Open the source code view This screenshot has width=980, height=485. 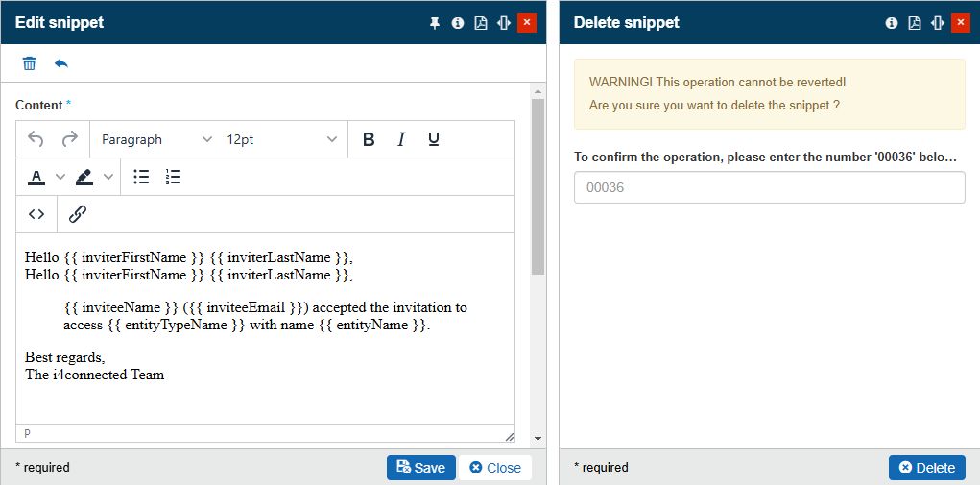click(x=36, y=214)
